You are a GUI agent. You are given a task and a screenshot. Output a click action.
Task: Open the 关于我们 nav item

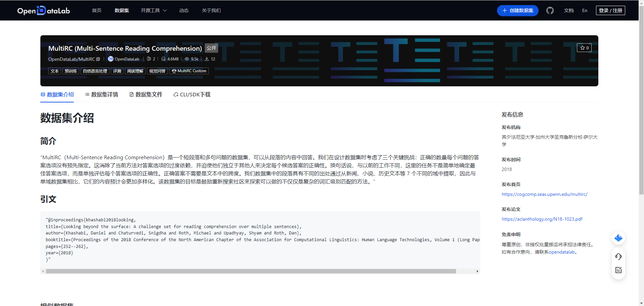coord(211,10)
